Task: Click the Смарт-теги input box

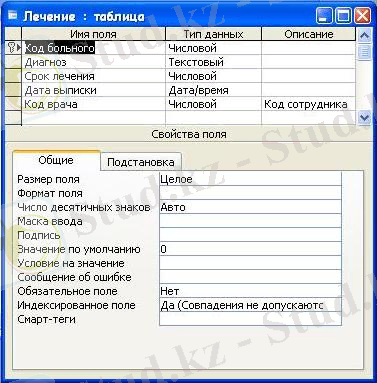Action: (250, 319)
